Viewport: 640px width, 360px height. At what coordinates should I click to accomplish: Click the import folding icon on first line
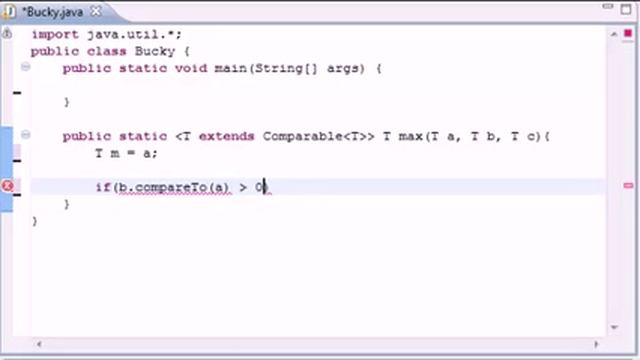(7, 34)
